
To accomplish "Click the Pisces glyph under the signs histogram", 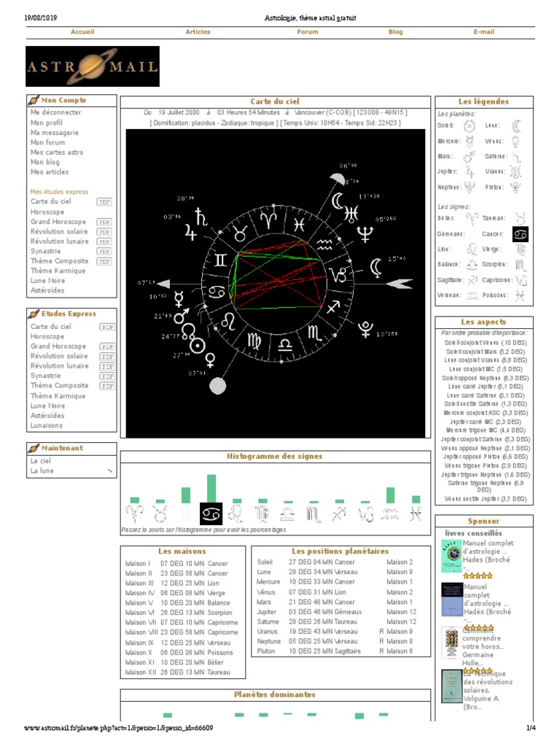I will 416,514.
